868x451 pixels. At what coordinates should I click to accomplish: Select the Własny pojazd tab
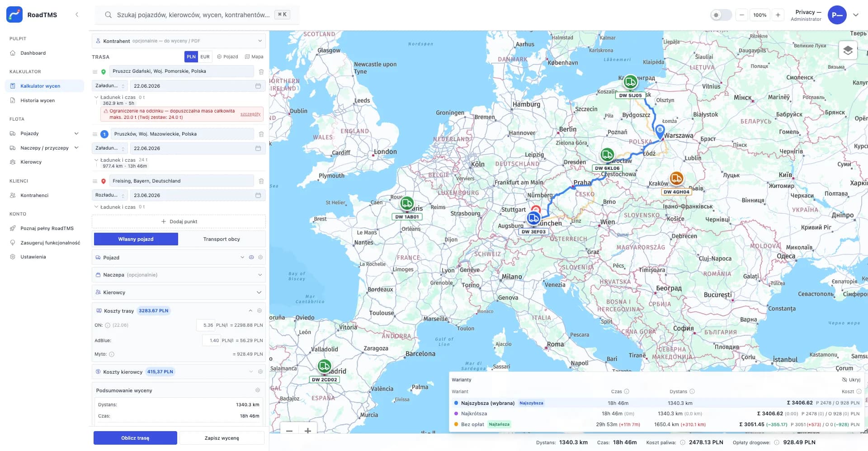[136, 239]
